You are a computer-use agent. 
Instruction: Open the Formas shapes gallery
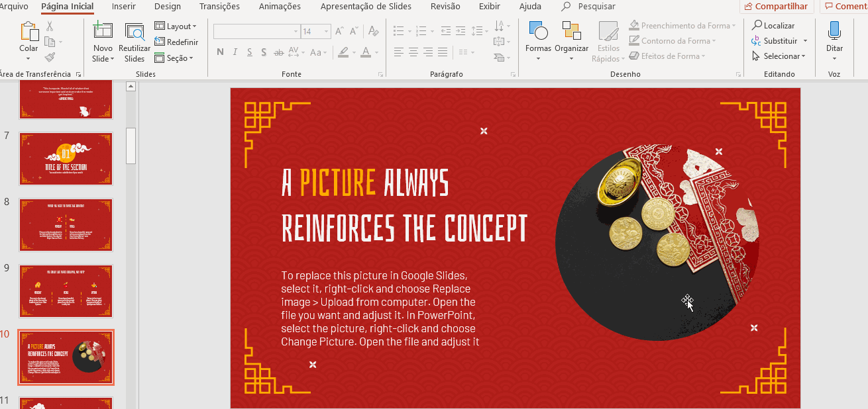pos(538,41)
